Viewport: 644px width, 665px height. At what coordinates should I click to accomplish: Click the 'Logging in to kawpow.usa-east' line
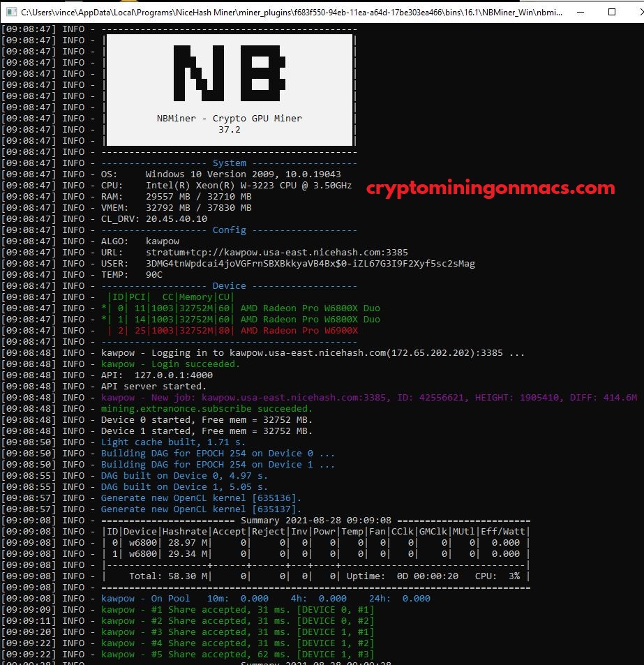pyautogui.click(x=313, y=353)
